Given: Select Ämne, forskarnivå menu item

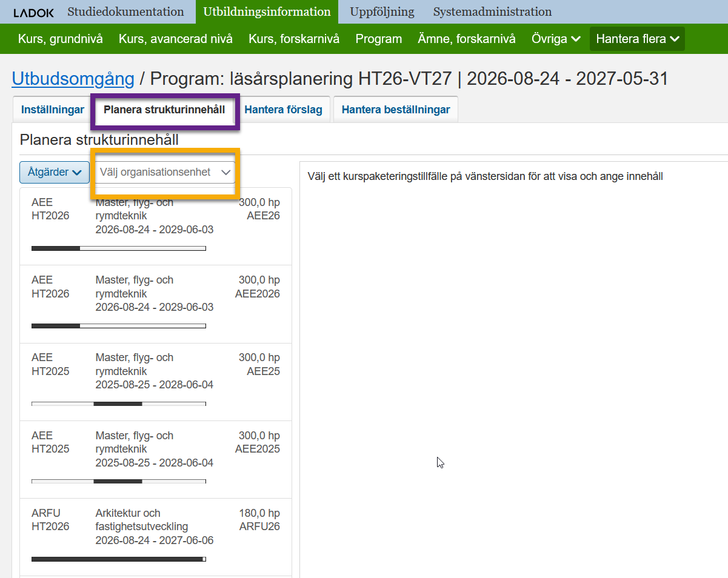Looking at the screenshot, I should click(x=467, y=39).
